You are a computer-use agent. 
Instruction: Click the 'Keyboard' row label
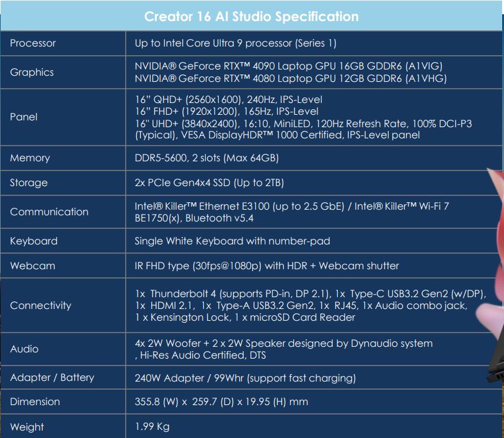pos(33,241)
